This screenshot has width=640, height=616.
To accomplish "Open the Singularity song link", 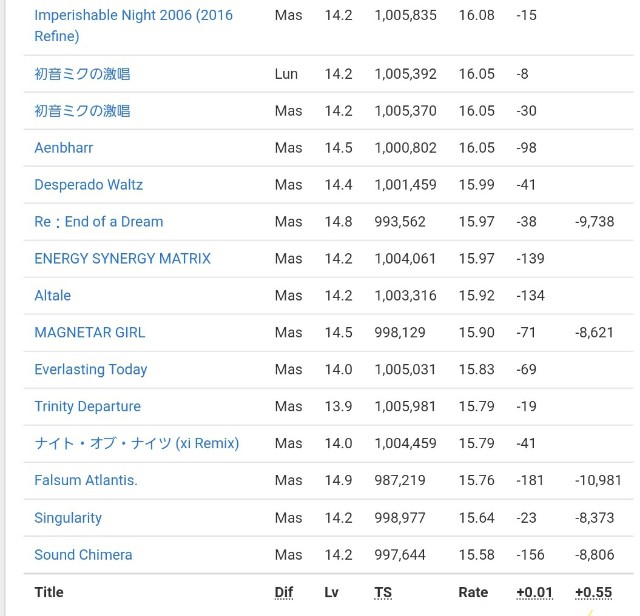I will click(68, 518).
